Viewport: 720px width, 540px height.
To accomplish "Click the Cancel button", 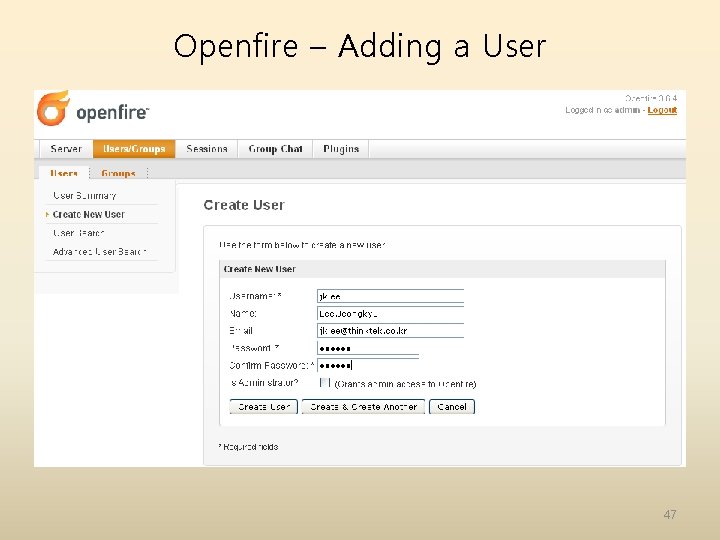I will (x=452, y=407).
